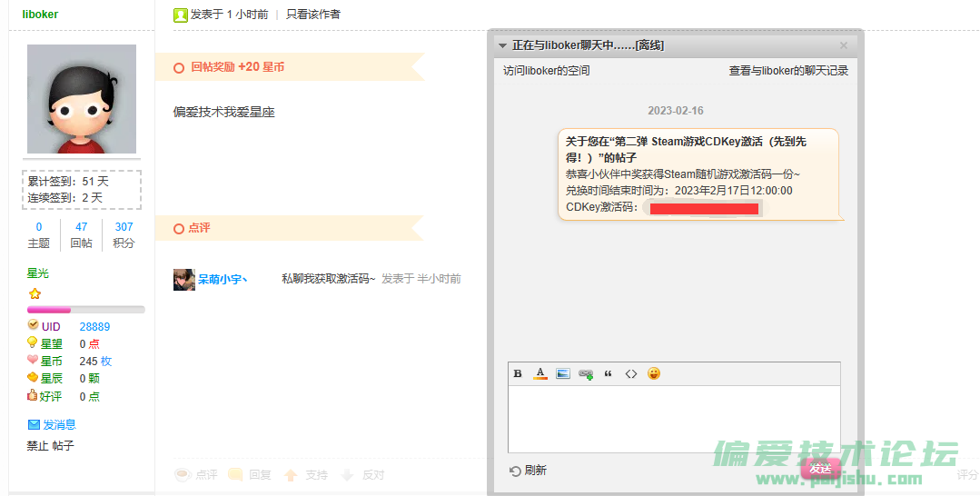The height and width of the screenshot is (496, 980).
Task: Open 发消息 to message the user
Action: point(59,424)
